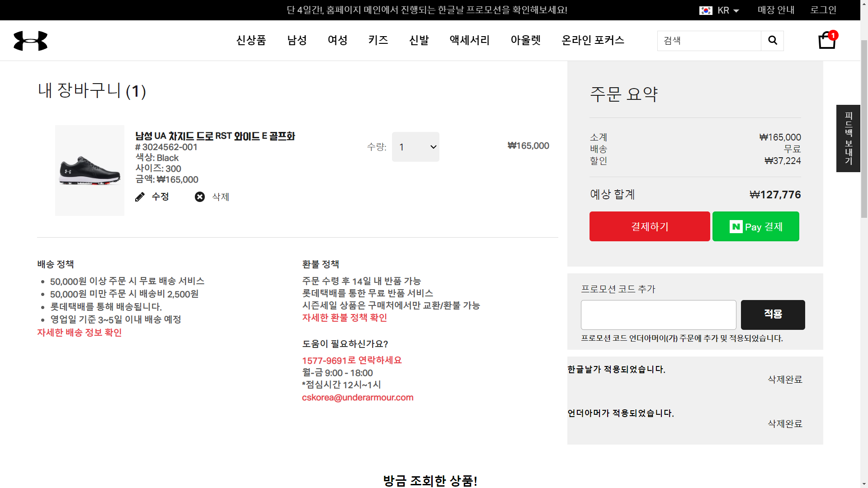Focus the 검색 search input field
The width and height of the screenshot is (868, 488).
(x=709, y=41)
